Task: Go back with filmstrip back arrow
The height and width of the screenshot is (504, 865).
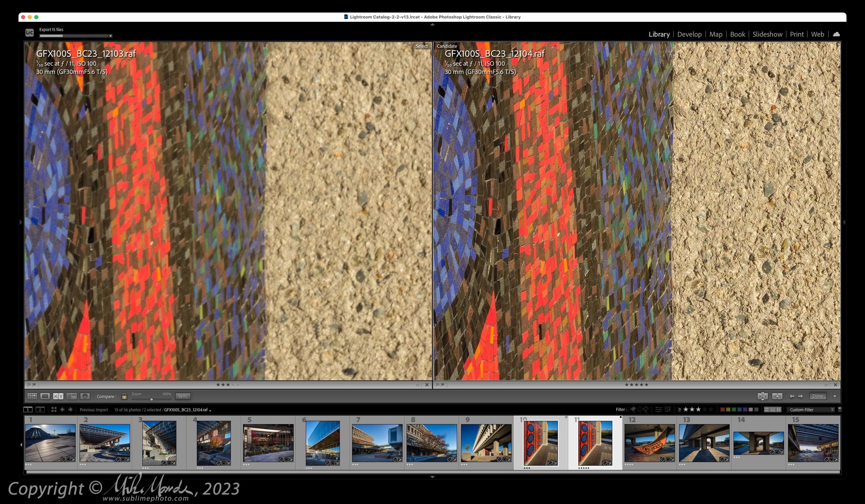Action: 62,409
